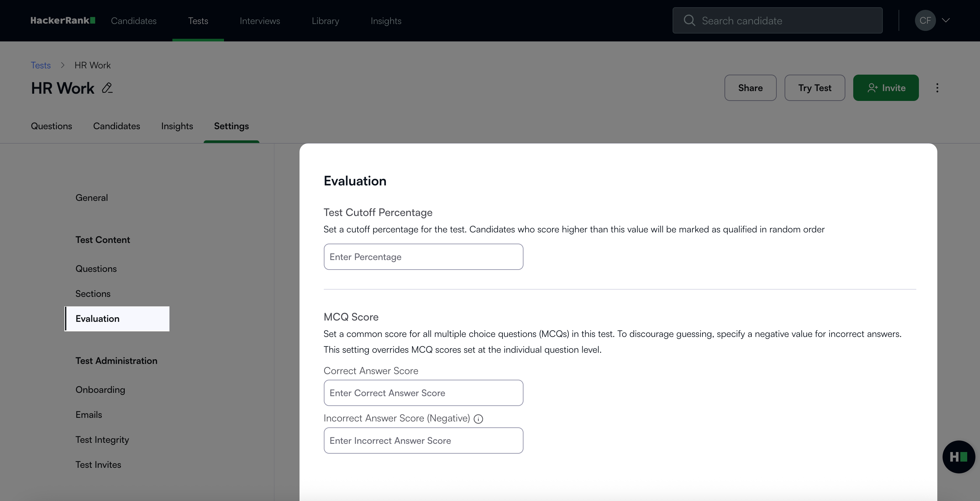Viewport: 980px width, 501px height.
Task: Click the Enter Correct Answer Score field
Action: click(x=423, y=393)
